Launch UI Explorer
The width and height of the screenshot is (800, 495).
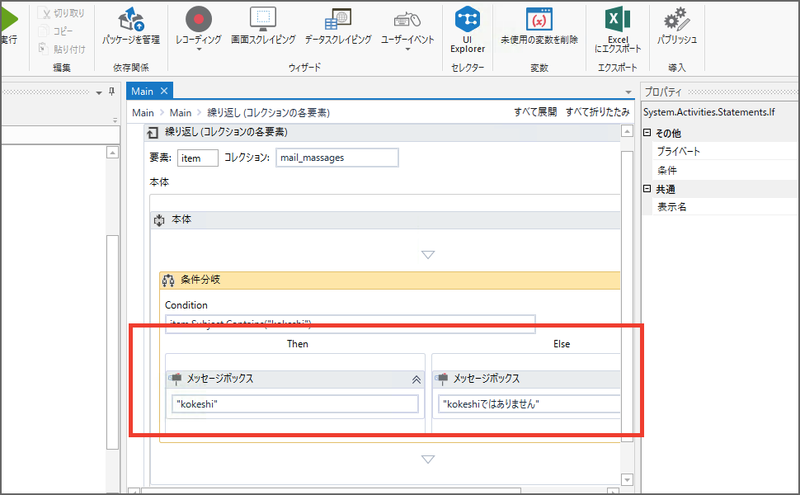click(467, 30)
